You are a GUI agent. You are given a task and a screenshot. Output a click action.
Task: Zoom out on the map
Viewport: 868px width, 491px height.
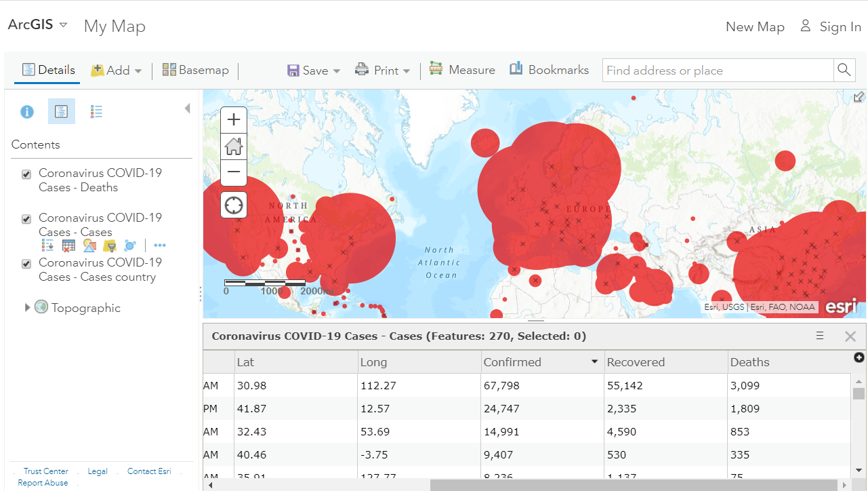234,172
